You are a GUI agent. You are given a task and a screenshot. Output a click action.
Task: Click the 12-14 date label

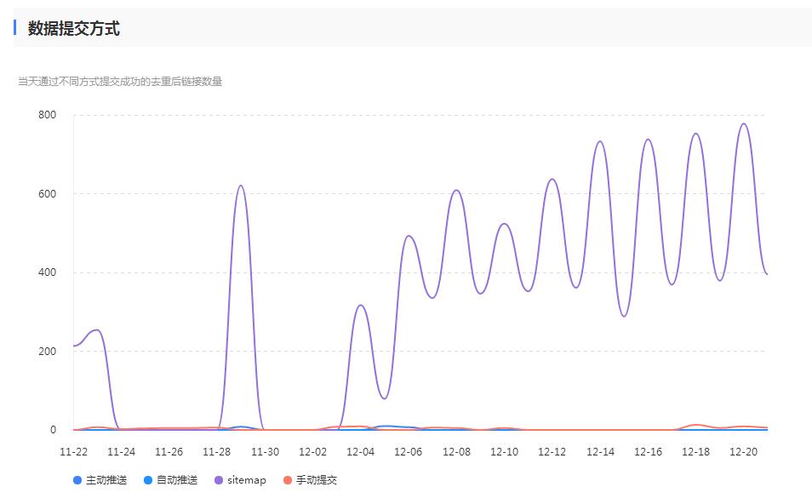[600, 452]
